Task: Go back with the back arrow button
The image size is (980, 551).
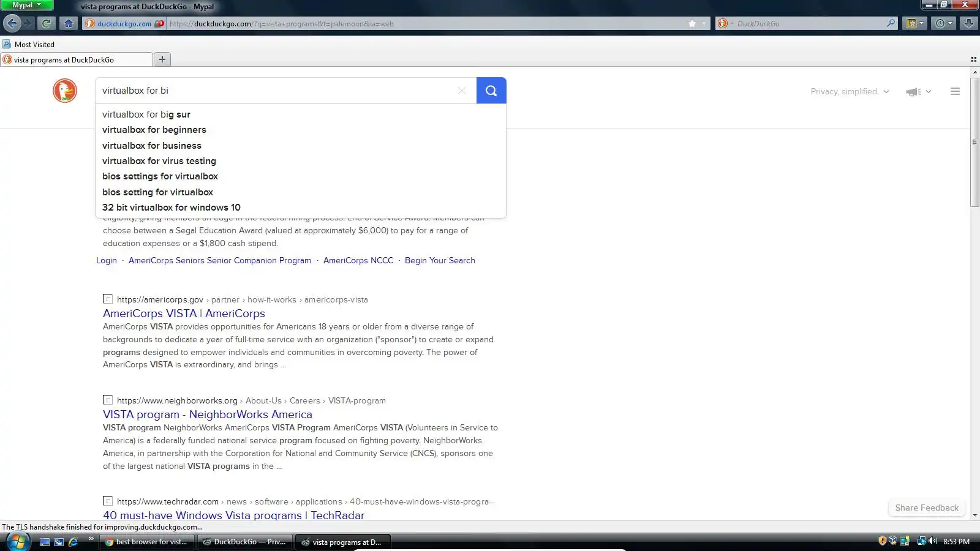Action: [x=12, y=23]
